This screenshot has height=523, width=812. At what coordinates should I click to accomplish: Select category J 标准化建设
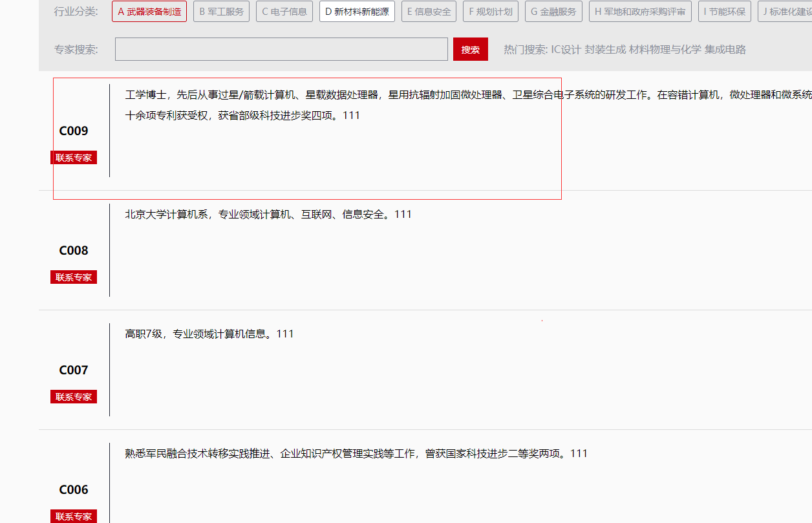(x=785, y=12)
